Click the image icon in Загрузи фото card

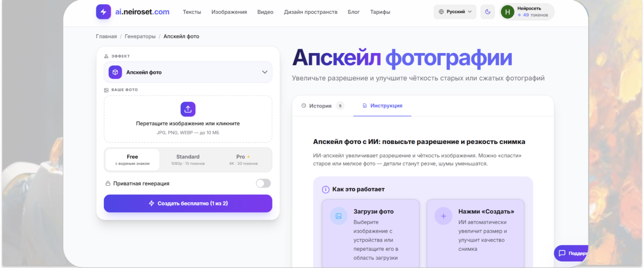pyautogui.click(x=339, y=216)
